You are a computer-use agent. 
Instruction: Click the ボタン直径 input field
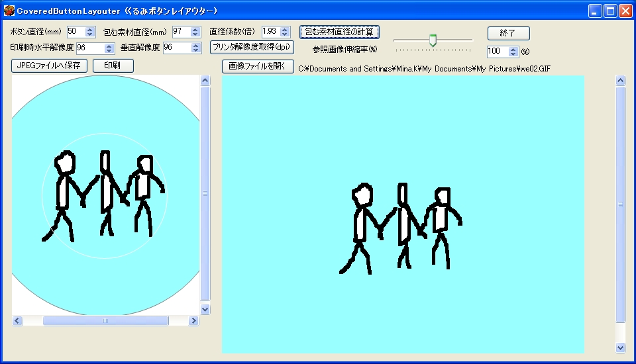pos(76,32)
